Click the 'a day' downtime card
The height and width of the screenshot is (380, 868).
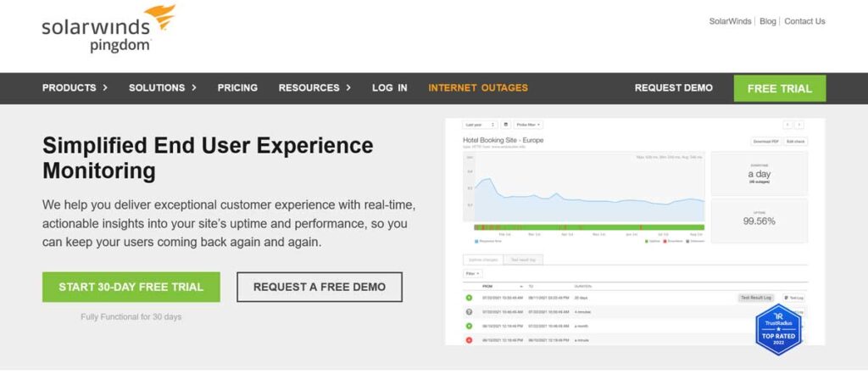click(759, 174)
